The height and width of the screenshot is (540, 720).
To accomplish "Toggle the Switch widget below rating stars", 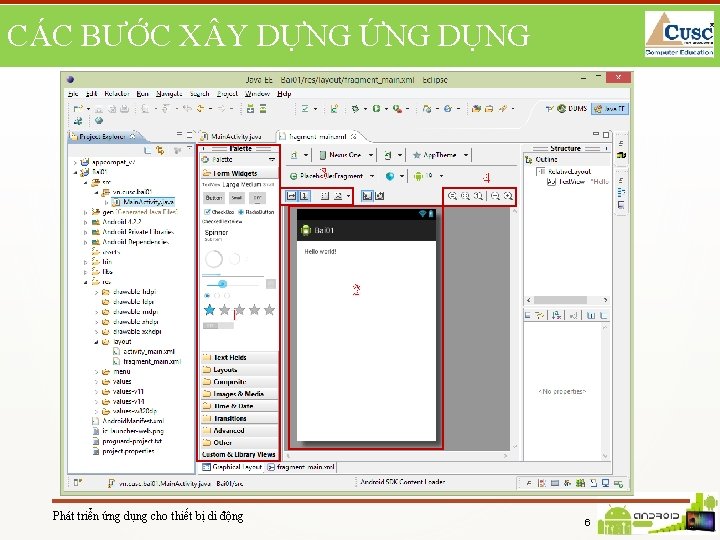I will (218, 325).
